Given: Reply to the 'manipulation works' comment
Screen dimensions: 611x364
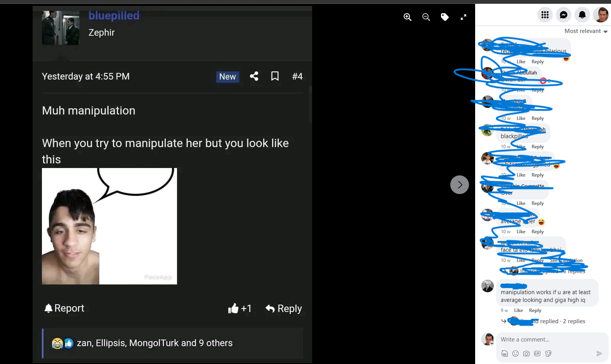Looking at the screenshot, I should [535, 310].
